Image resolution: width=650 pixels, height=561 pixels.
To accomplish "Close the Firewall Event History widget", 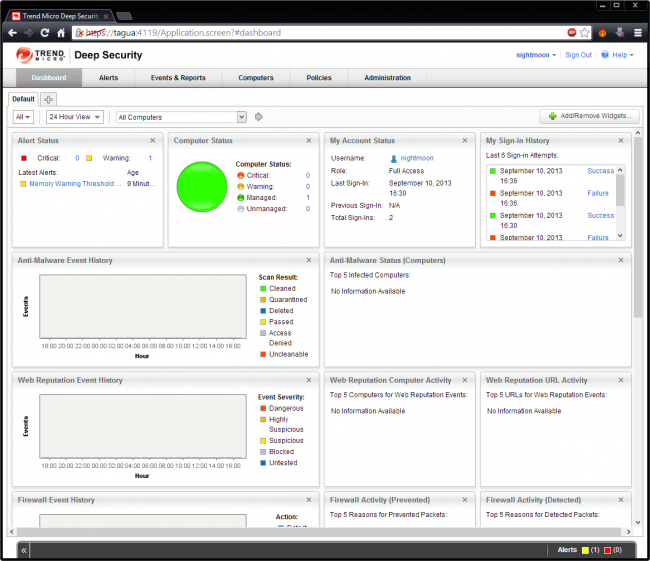I will (309, 500).
